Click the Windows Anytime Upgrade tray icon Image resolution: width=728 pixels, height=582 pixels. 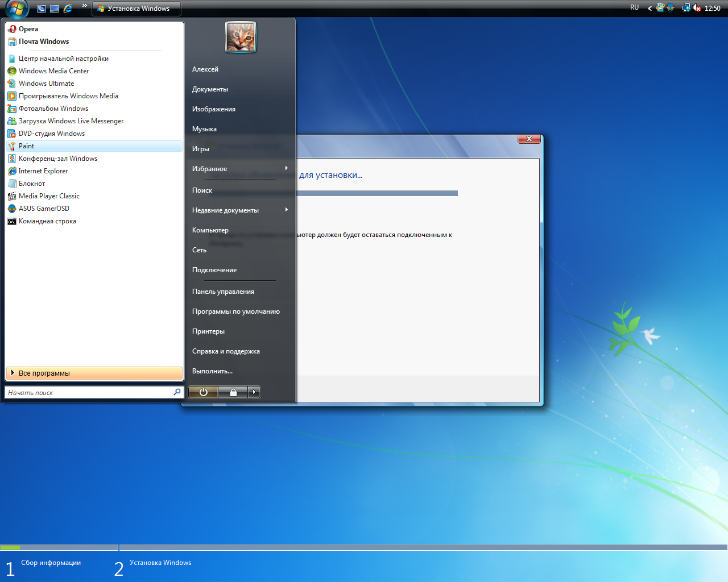[660, 7]
